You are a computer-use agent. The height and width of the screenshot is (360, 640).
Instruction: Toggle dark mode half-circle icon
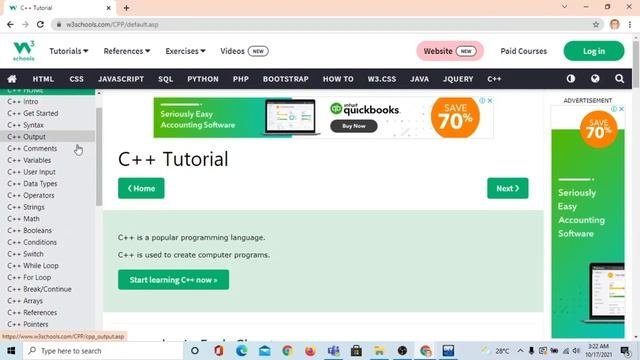point(571,79)
